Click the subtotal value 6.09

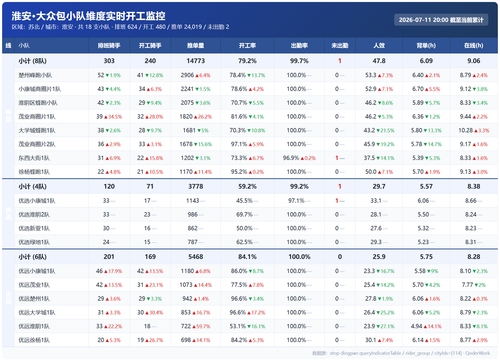click(426, 61)
